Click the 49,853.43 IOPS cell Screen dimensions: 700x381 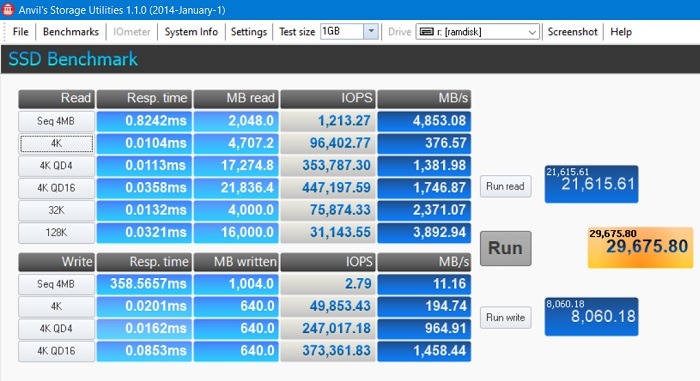(328, 306)
